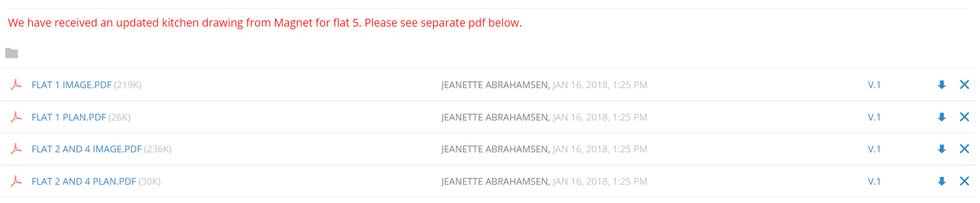Open the FLAT 2 AND 4 IMAGE.PDF link
980x203 pixels.
(x=87, y=149)
